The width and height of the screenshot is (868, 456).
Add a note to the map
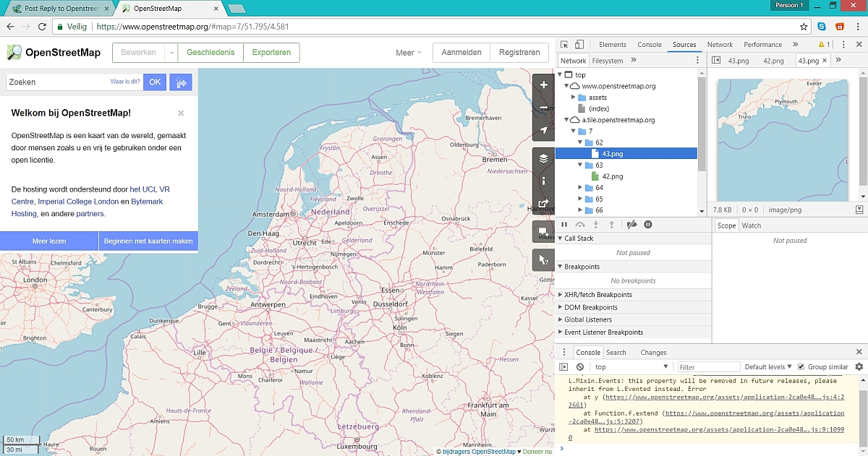(x=543, y=232)
